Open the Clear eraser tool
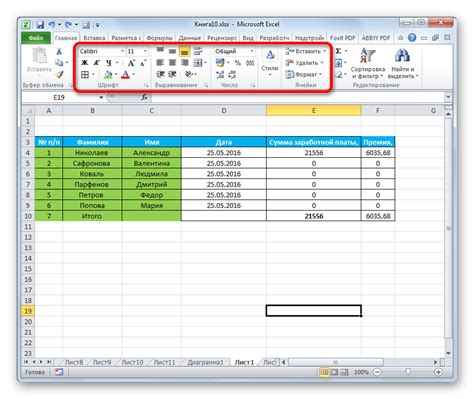This screenshot has width=474, height=399. (338, 75)
